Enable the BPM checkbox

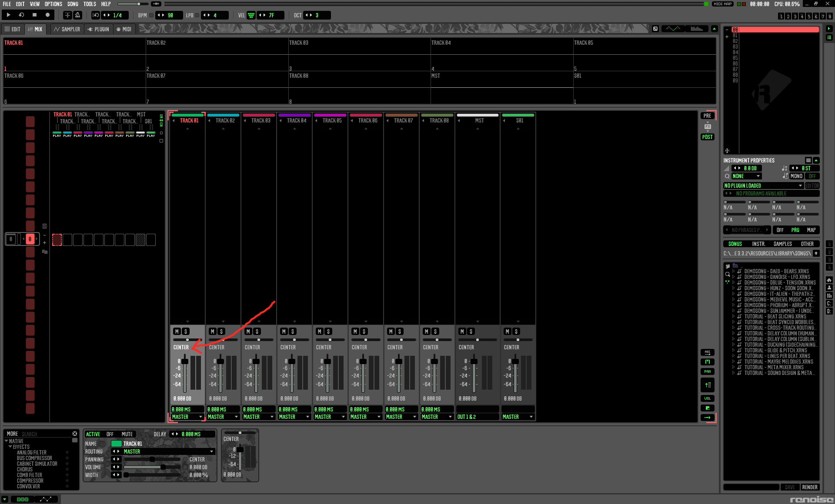[x=151, y=15]
